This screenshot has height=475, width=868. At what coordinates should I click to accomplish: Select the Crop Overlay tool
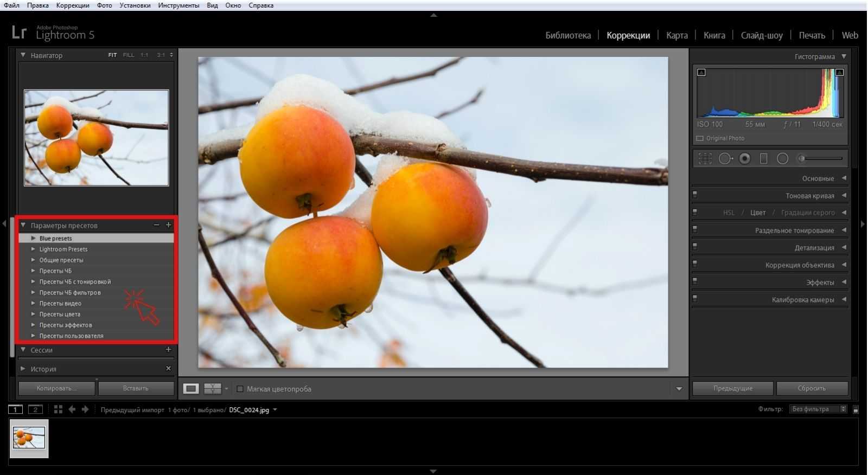705,158
